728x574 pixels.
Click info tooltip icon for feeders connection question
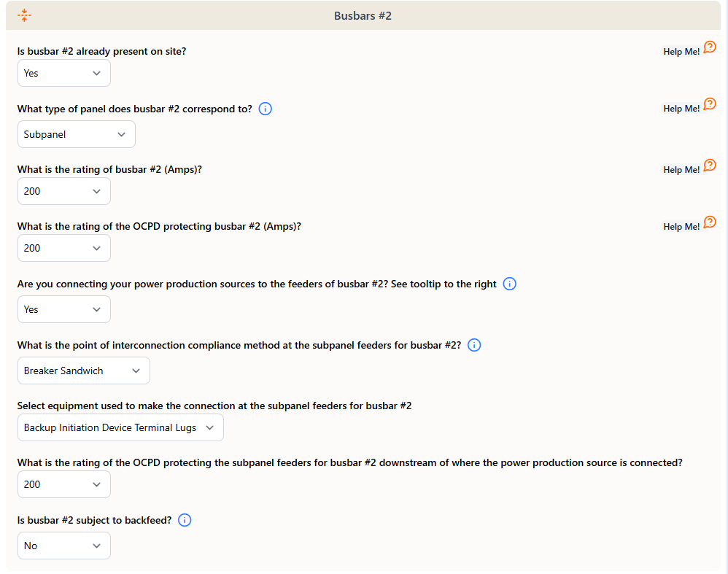(510, 284)
